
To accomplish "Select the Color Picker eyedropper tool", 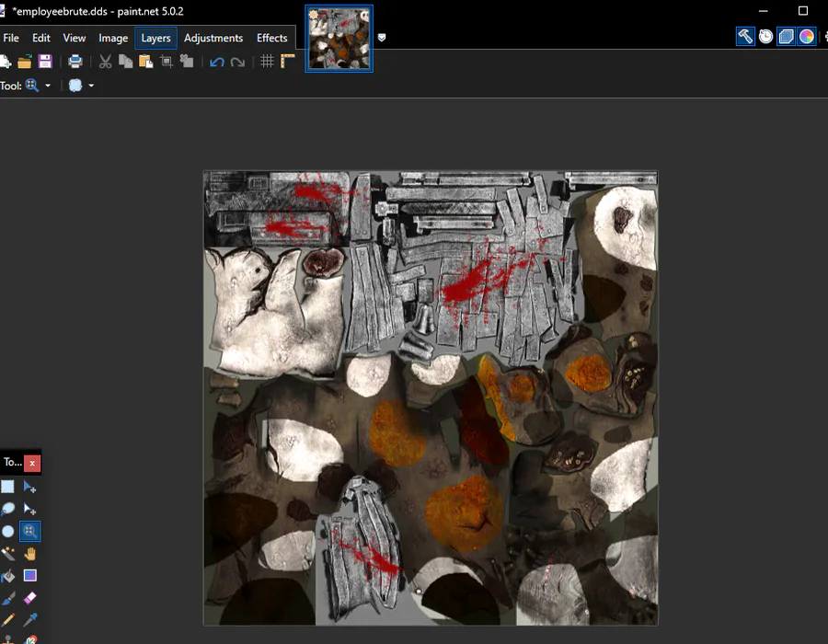I will 29,619.
